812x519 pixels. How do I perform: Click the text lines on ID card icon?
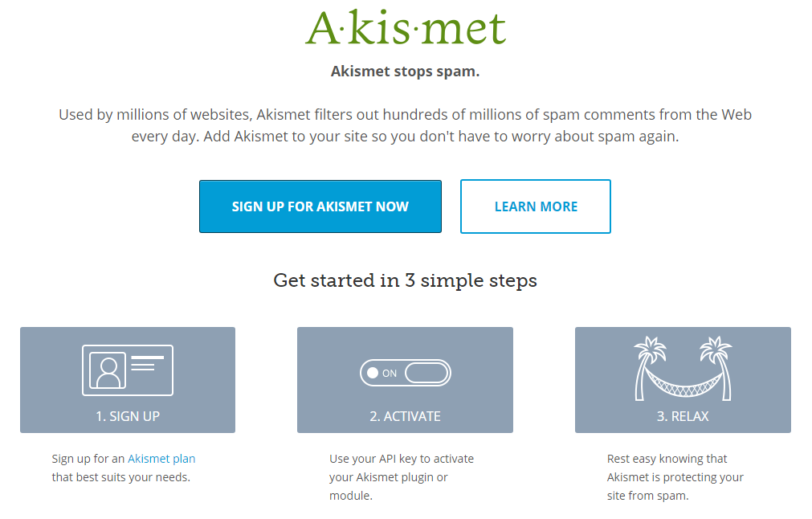click(x=148, y=363)
